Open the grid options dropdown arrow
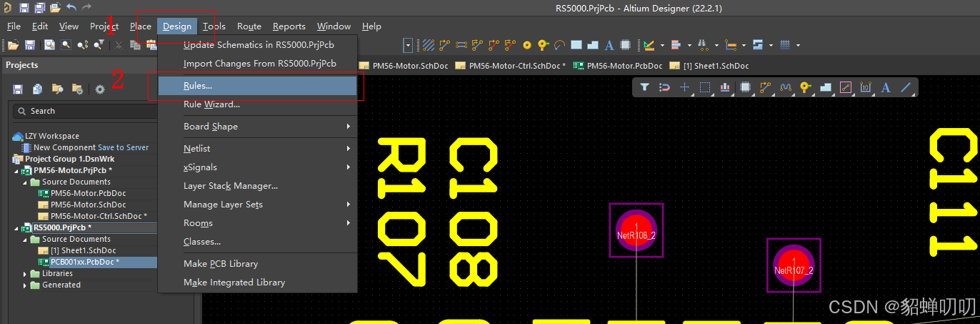This screenshot has height=324, width=980. [798, 45]
